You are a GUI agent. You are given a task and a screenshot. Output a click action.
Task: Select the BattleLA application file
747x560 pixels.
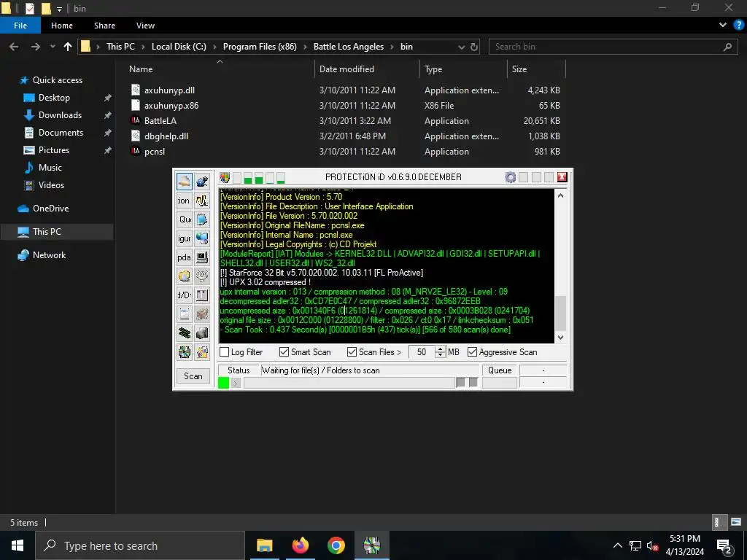160,121
